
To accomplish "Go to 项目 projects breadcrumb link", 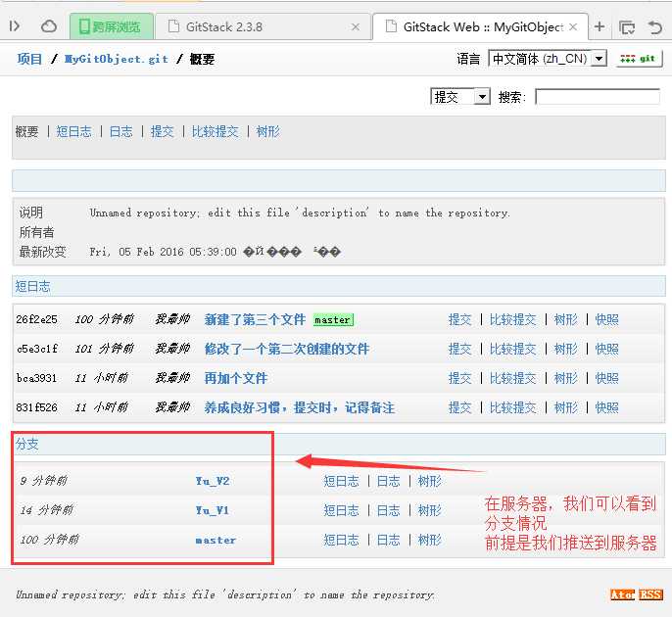I will tap(29, 59).
